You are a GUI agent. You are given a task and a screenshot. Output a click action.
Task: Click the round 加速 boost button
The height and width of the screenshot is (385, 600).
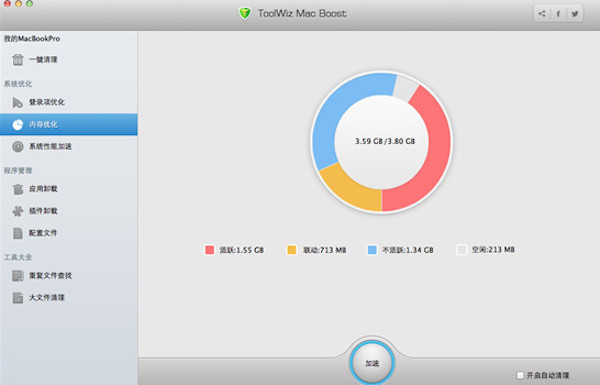372,363
